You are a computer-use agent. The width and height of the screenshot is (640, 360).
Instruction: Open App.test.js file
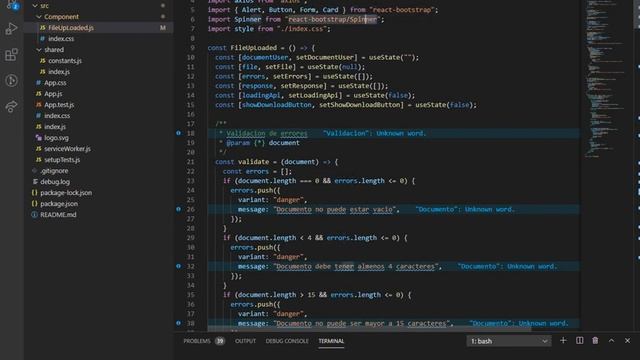(x=59, y=105)
